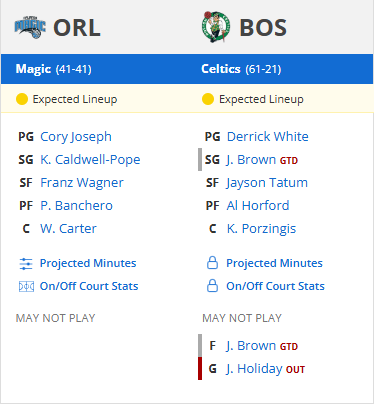Click the Boston Celtics team logo

[216, 27]
